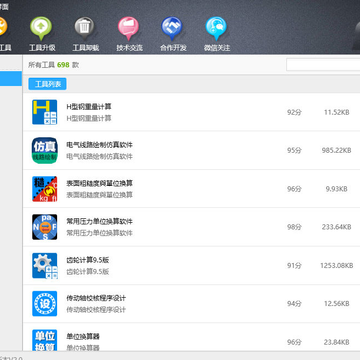Click the 技术交流 label
360x360 pixels.
(129, 48)
